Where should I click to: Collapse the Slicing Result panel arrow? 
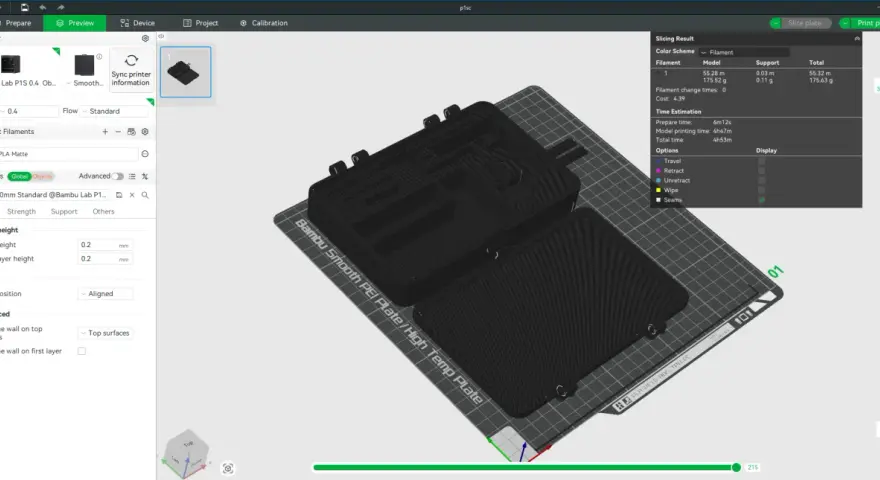[x=856, y=39]
